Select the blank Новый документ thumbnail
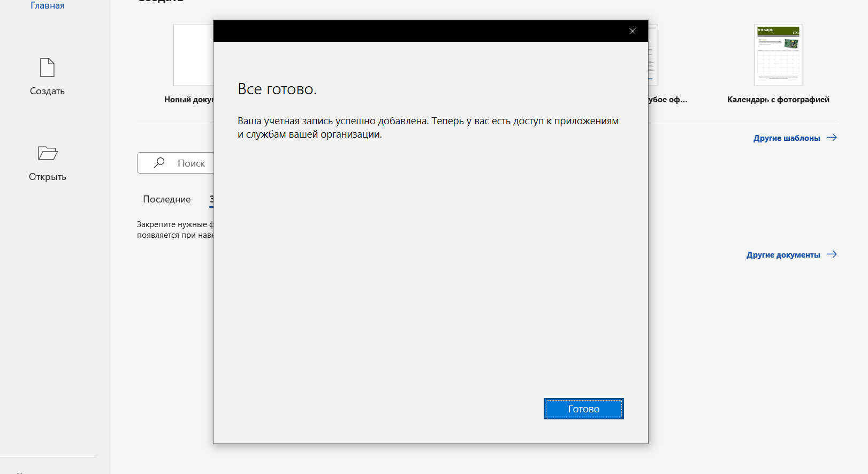 (x=193, y=55)
